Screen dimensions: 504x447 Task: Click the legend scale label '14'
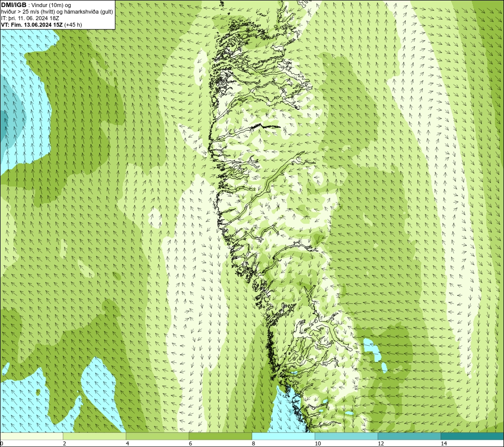point(444,443)
